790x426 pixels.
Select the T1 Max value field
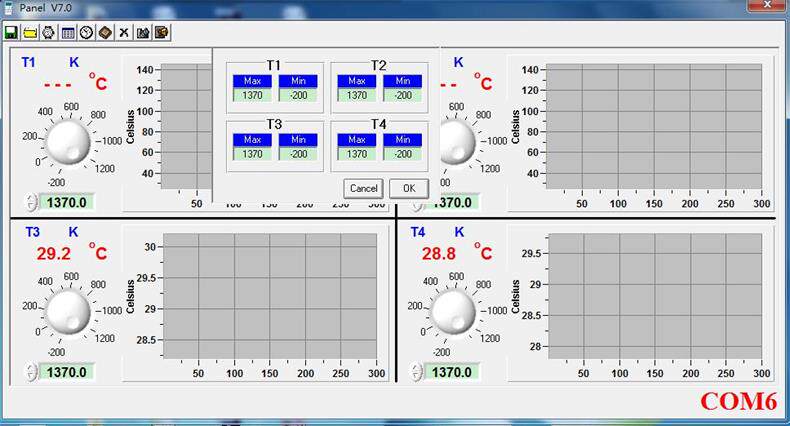click(x=252, y=95)
